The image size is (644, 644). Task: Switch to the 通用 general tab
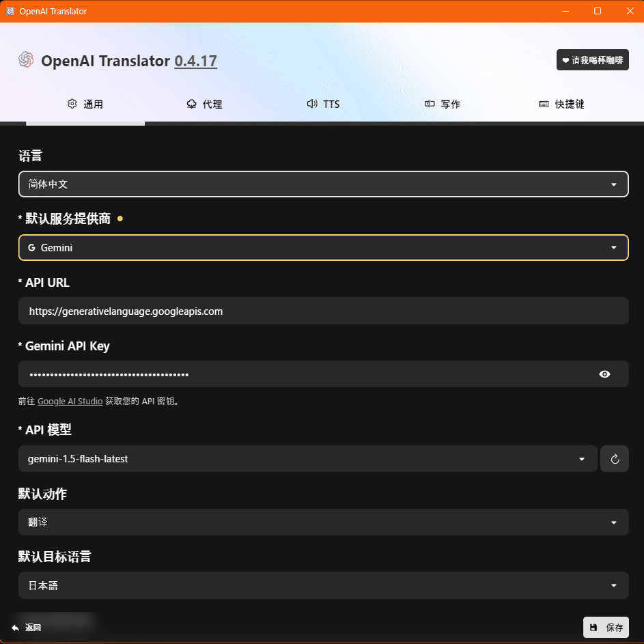[85, 104]
